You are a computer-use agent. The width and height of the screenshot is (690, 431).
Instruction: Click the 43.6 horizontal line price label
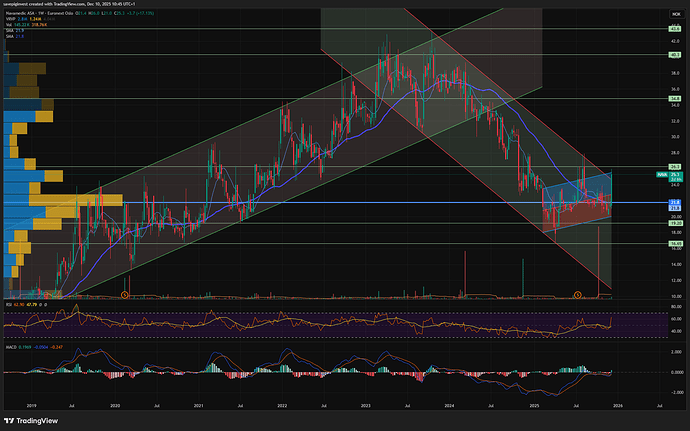pyautogui.click(x=675, y=31)
